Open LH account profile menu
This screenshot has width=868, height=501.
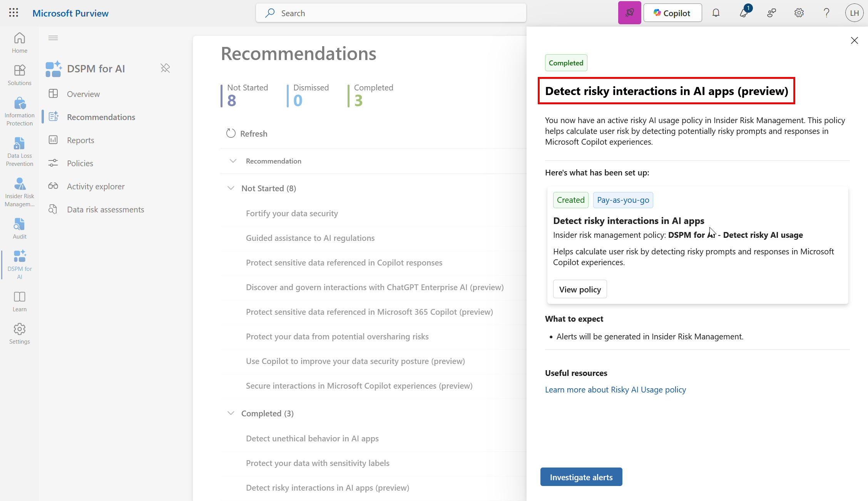[854, 13]
